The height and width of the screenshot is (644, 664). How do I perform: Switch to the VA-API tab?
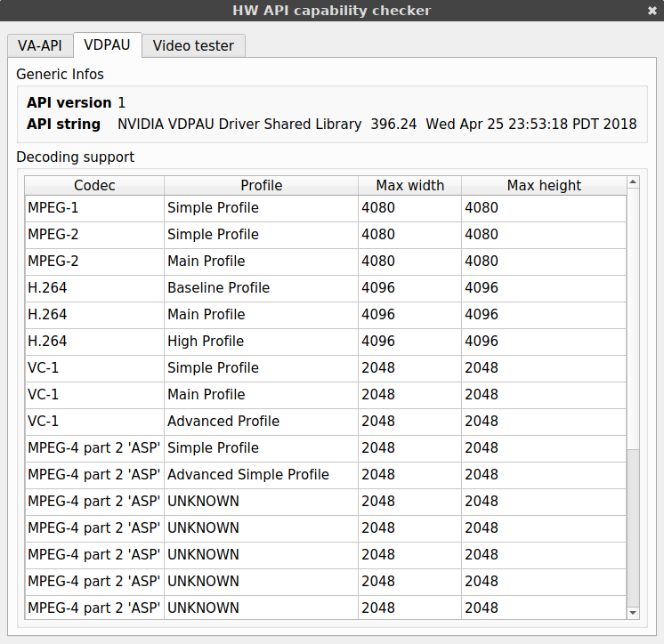(40, 45)
